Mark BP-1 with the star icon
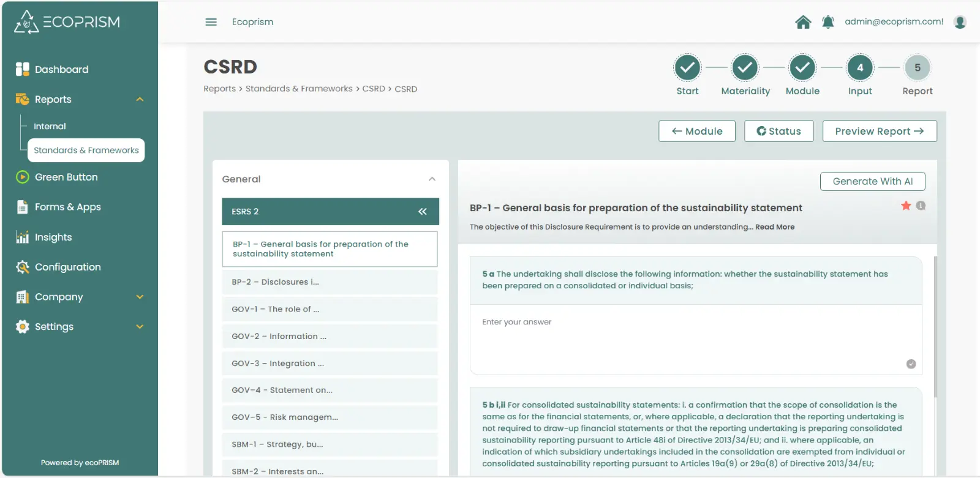This screenshot has height=478, width=980. 906,206
